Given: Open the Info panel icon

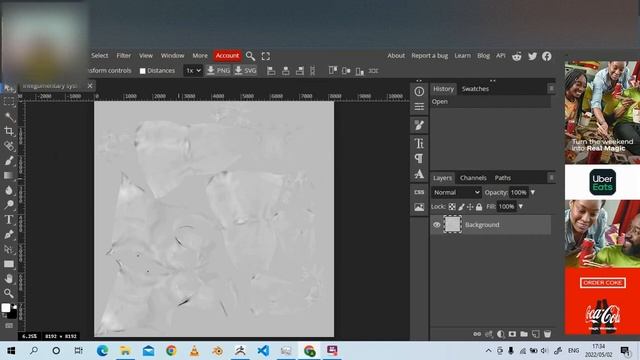Looking at the screenshot, I should click(419, 91).
